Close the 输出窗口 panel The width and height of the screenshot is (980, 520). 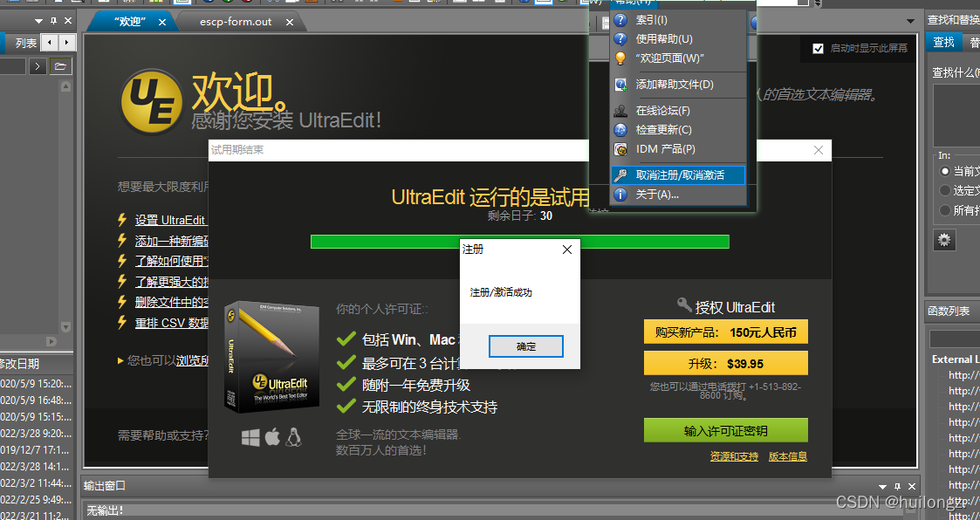click(x=911, y=486)
